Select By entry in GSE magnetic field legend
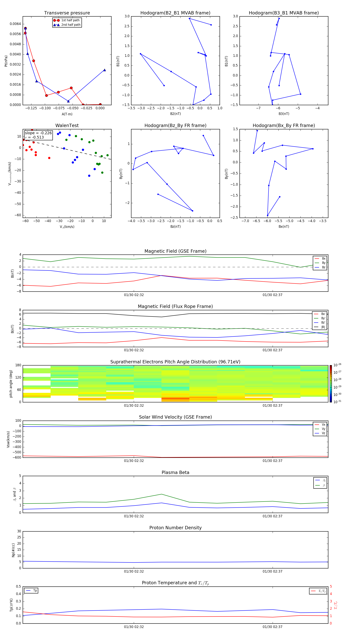Screen dimensions: 351x644 pos(320,263)
